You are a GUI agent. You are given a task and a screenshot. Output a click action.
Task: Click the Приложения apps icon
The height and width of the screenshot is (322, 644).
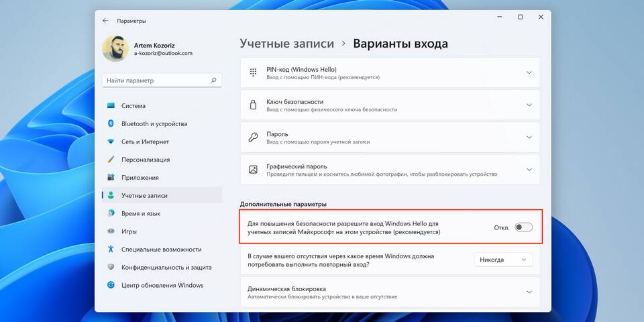[x=111, y=177]
